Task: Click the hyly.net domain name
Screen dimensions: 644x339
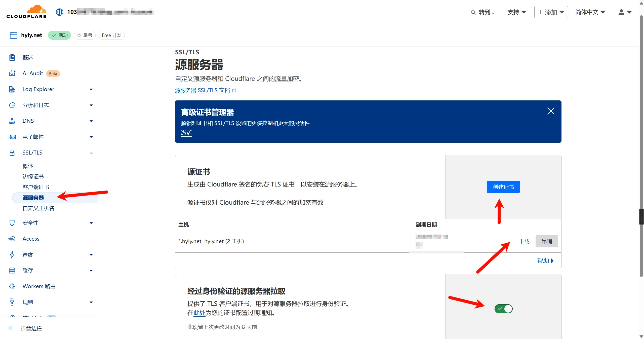Action: [31, 35]
